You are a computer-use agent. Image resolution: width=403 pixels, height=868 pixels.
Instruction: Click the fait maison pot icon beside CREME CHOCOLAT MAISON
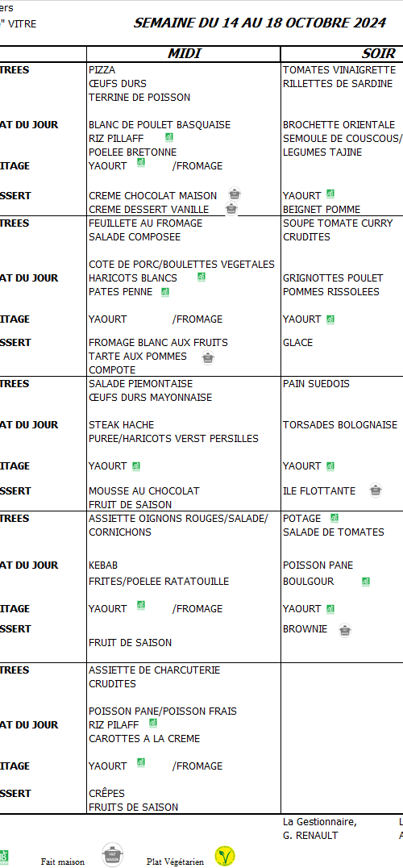[235, 194]
